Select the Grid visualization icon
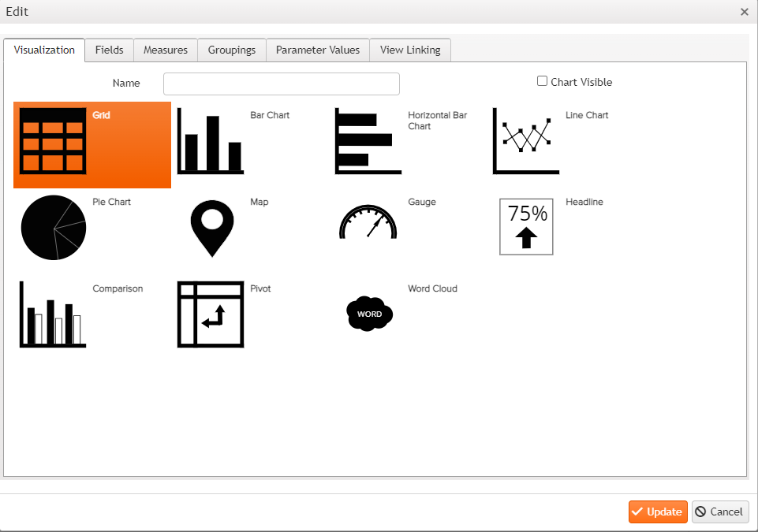758x532 pixels. (53, 141)
